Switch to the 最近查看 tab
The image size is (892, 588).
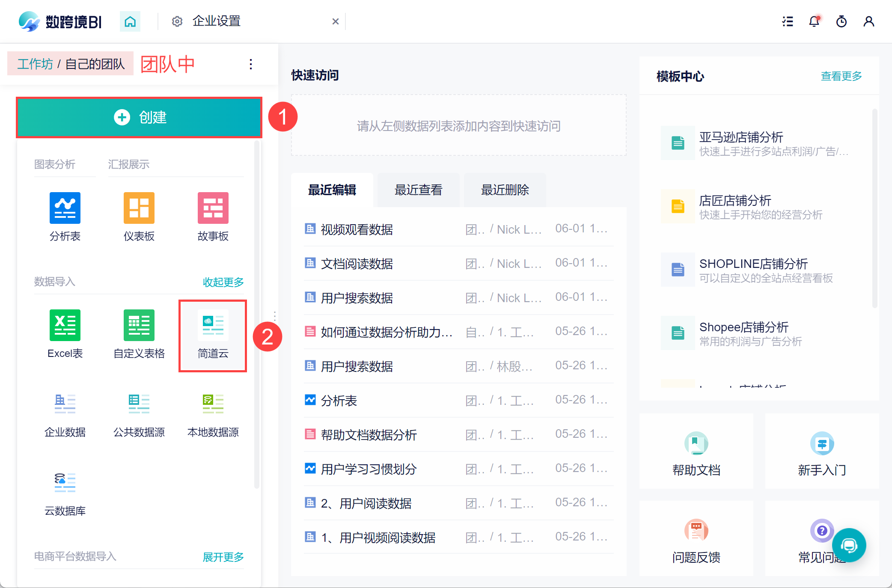tap(418, 190)
